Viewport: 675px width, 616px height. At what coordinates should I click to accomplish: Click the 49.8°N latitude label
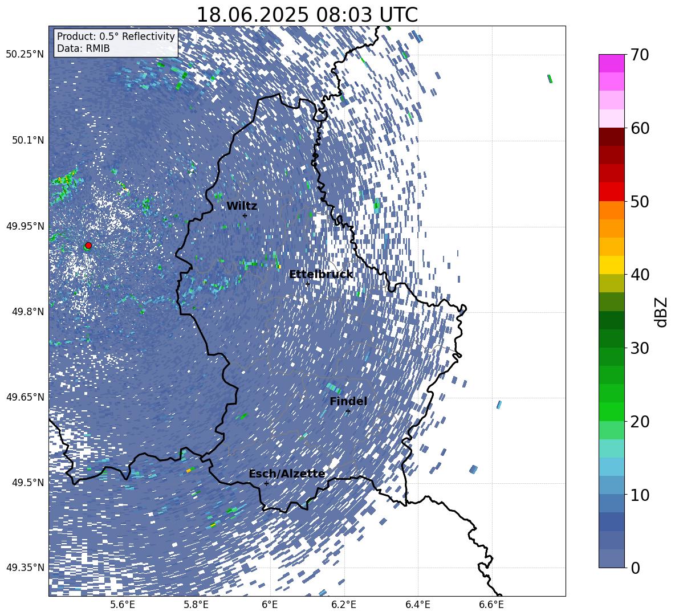(27, 312)
